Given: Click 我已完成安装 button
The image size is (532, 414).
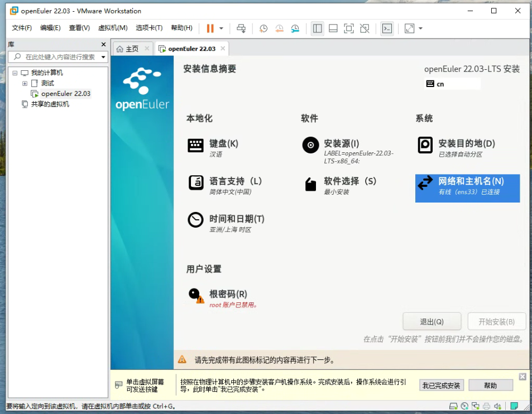Looking at the screenshot, I should click(441, 386).
